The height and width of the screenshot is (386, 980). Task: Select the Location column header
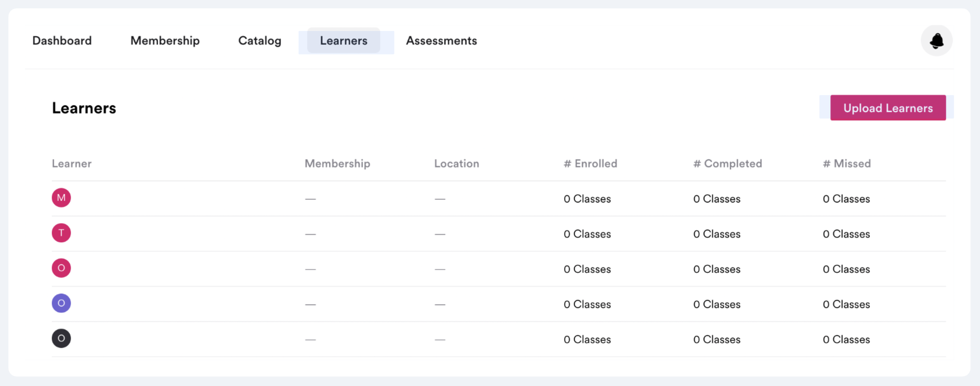click(456, 163)
